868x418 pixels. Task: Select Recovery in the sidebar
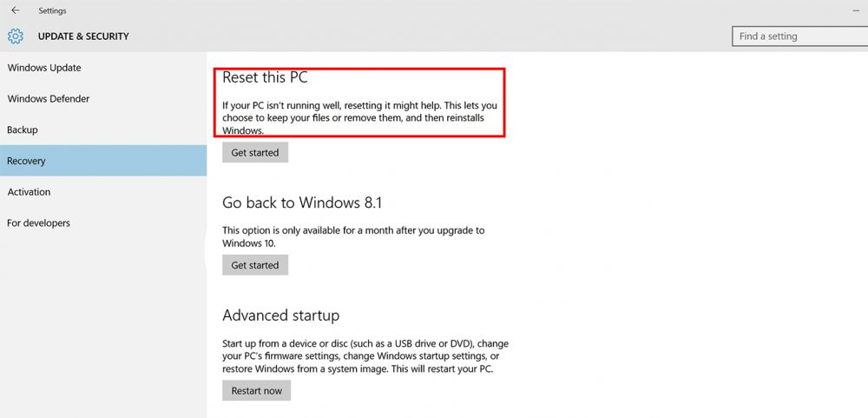[26, 161]
